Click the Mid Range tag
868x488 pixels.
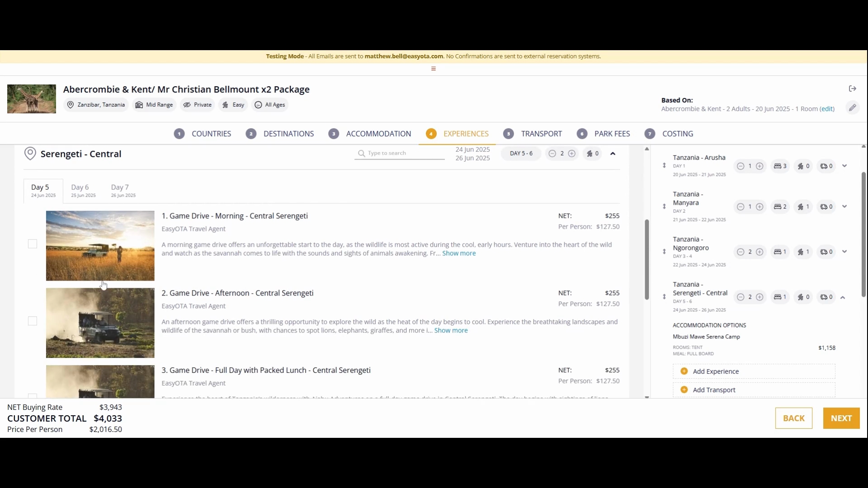[x=154, y=105]
